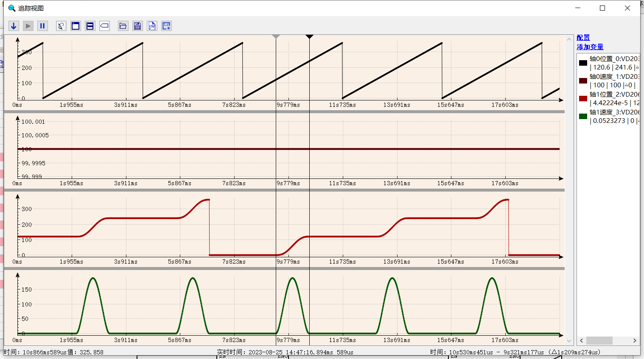
Task: Click the chart area scroll down arrow
Action: 569,340
